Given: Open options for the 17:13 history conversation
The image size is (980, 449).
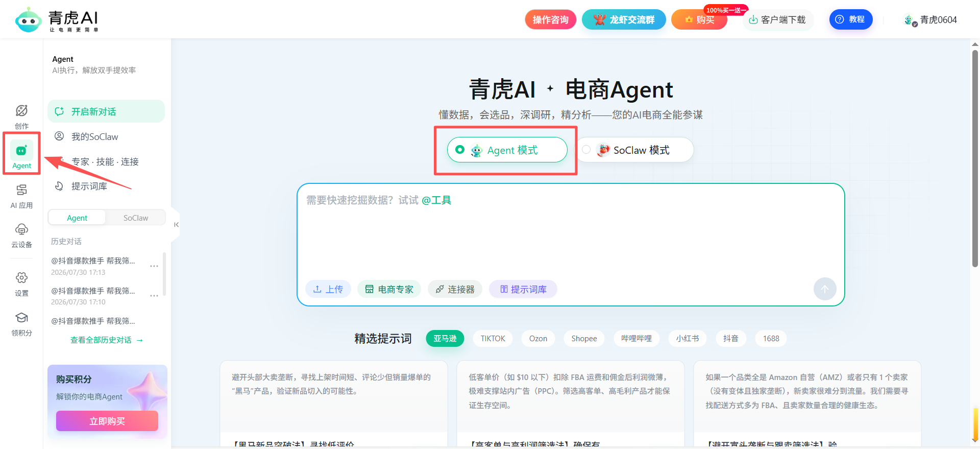Looking at the screenshot, I should point(154,266).
